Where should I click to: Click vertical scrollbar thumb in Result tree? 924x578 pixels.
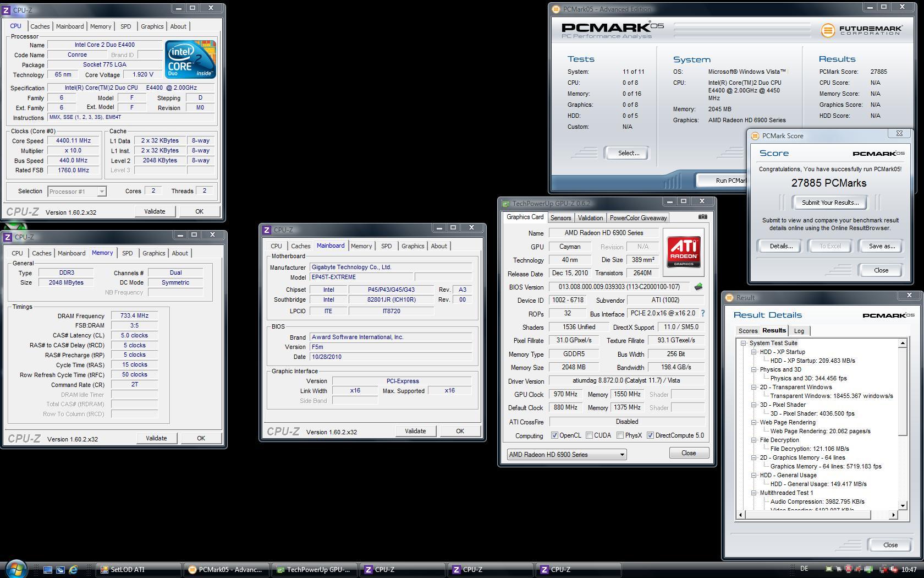903,391
